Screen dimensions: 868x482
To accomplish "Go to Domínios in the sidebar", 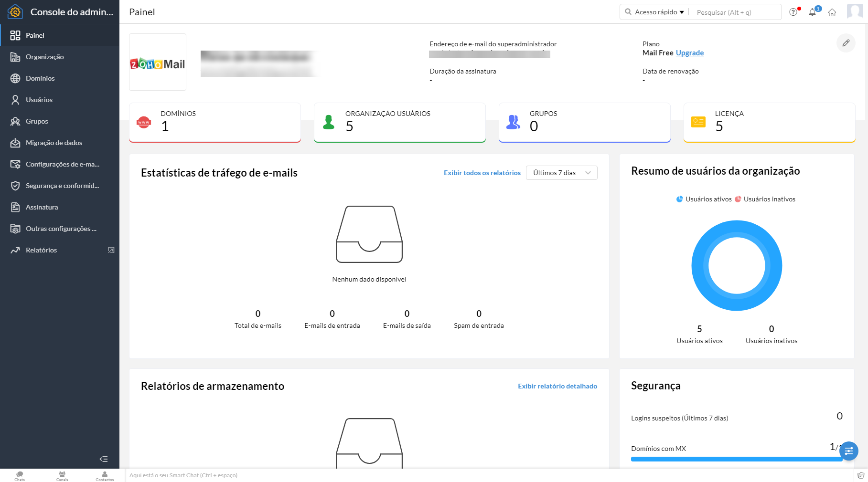I will [x=40, y=78].
